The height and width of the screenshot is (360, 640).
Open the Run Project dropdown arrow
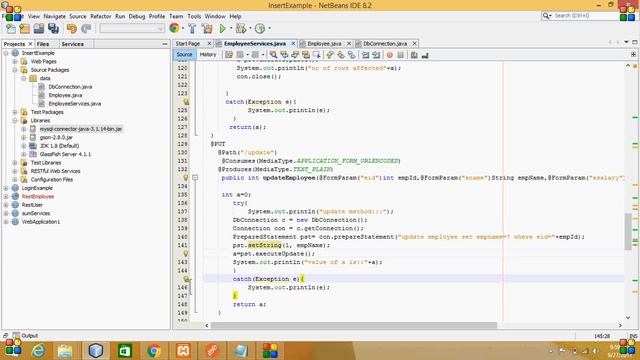(231, 29)
